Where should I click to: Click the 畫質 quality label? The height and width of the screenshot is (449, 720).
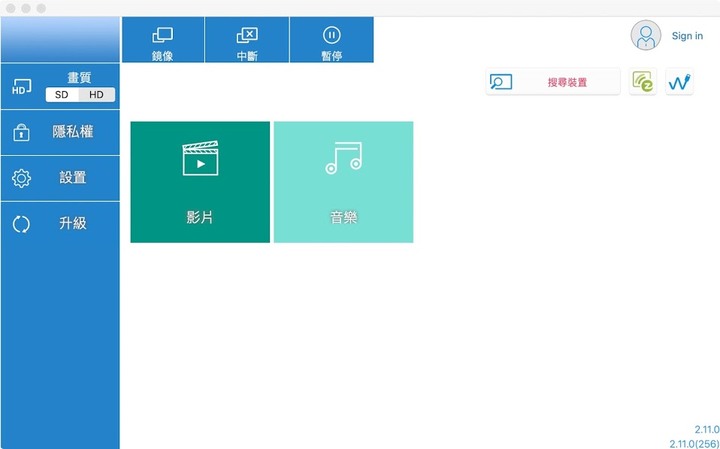pos(79,78)
